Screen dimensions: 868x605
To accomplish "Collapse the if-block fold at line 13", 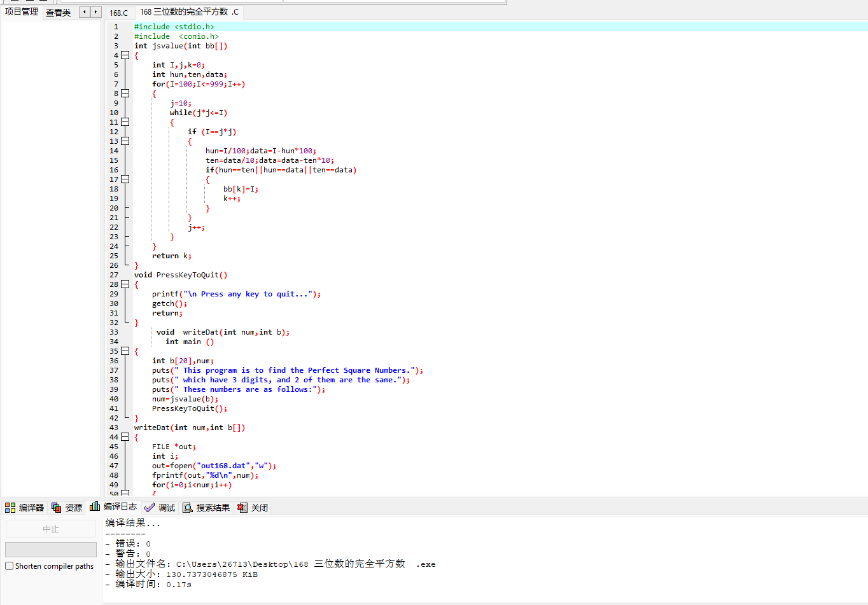I will pos(125,141).
